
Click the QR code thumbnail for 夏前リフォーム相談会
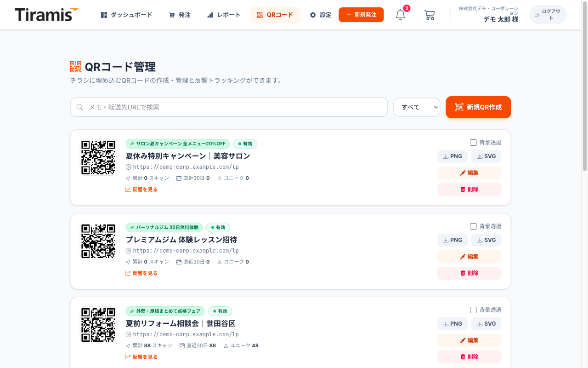click(98, 325)
